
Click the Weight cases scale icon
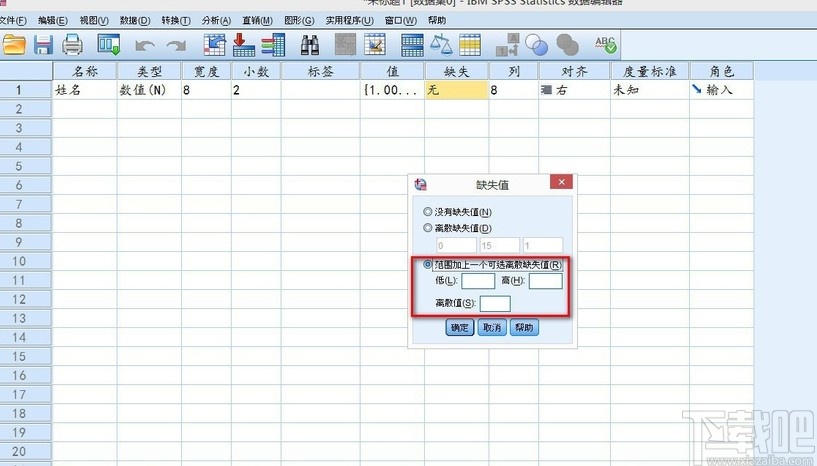441,45
